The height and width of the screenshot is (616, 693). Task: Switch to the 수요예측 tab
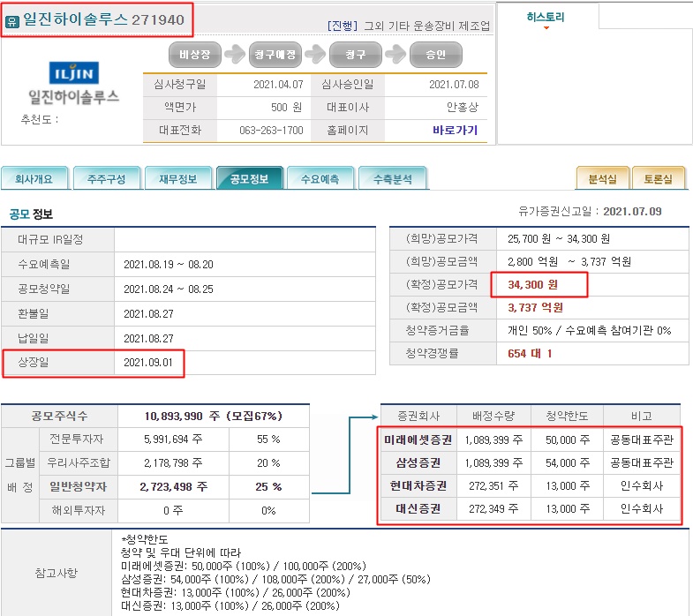320,178
